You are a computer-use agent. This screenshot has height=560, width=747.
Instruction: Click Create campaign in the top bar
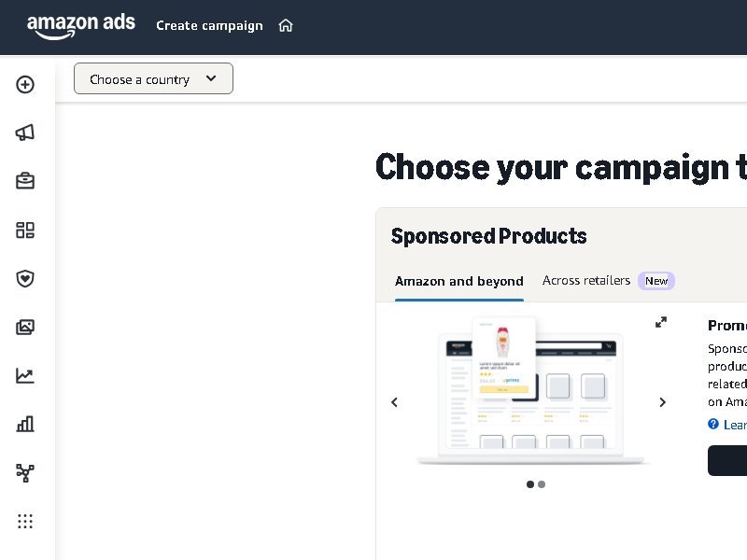tap(209, 25)
